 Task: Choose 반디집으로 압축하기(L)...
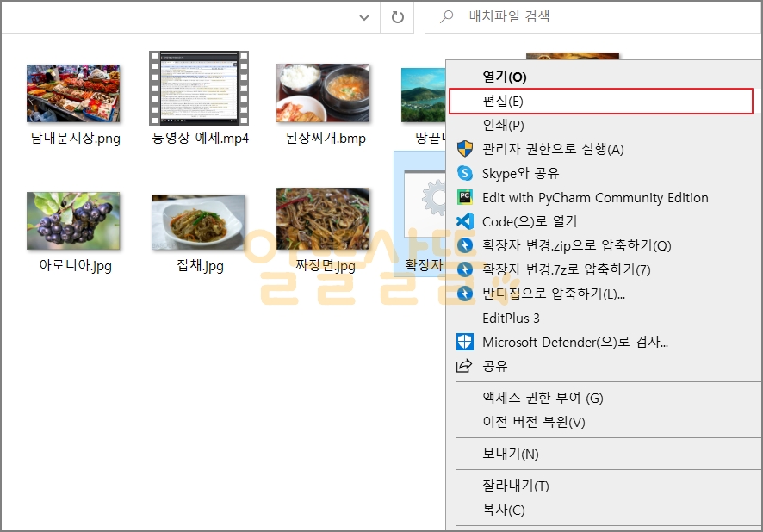(x=604, y=294)
